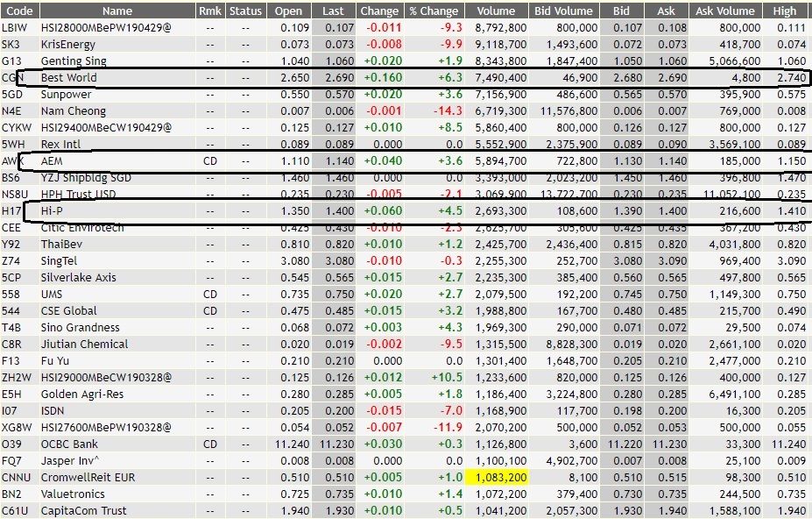This screenshot has height=519, width=812.
Task: Select ThaiBev stock name
Action: coord(61,245)
